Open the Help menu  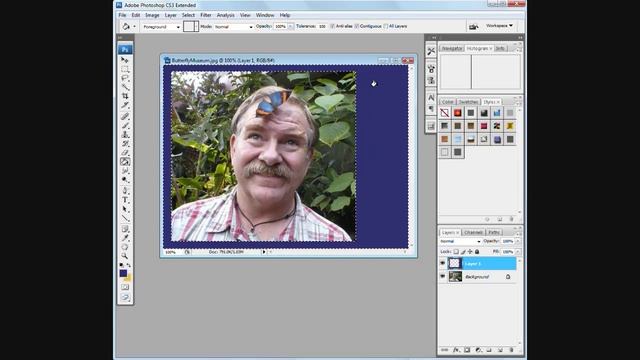(284, 15)
